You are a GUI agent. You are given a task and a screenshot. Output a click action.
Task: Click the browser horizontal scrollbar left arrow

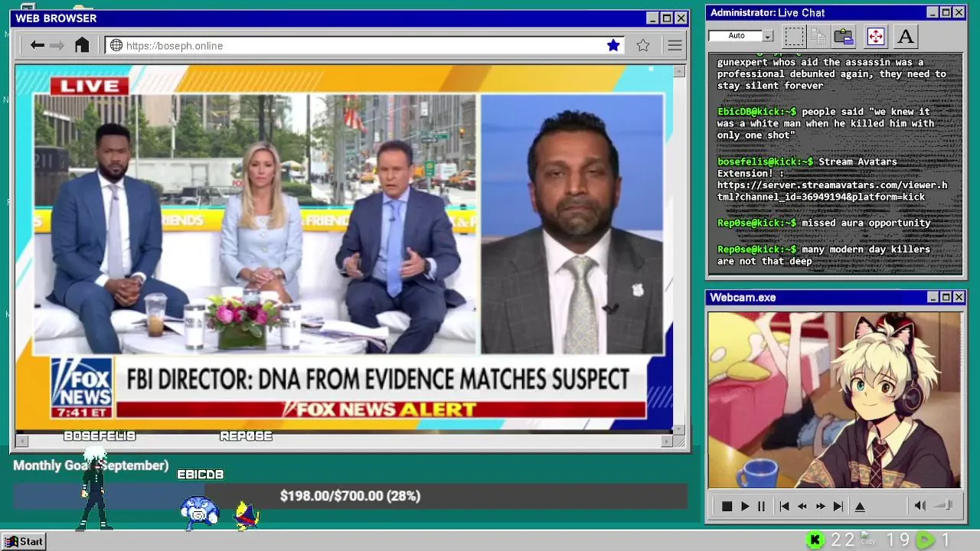point(21,441)
